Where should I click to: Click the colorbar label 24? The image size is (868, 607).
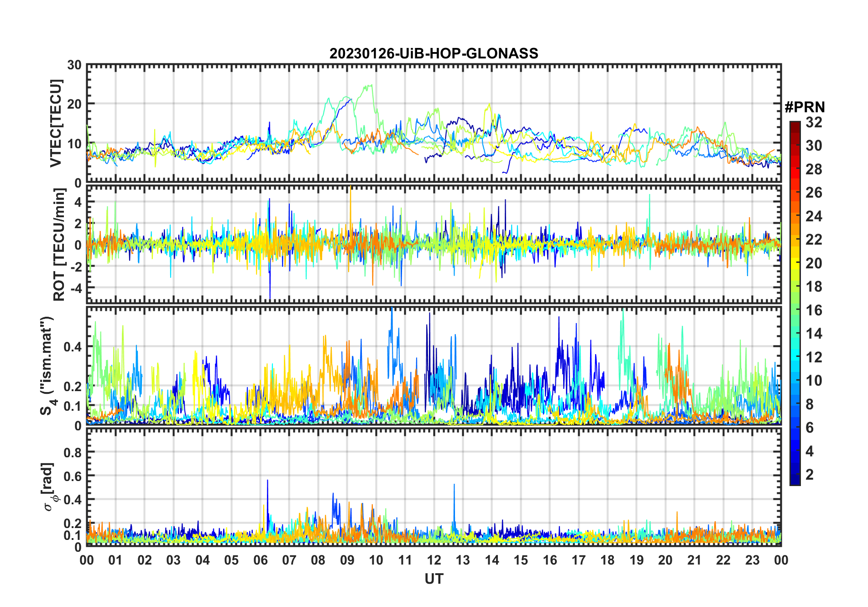tap(814, 216)
